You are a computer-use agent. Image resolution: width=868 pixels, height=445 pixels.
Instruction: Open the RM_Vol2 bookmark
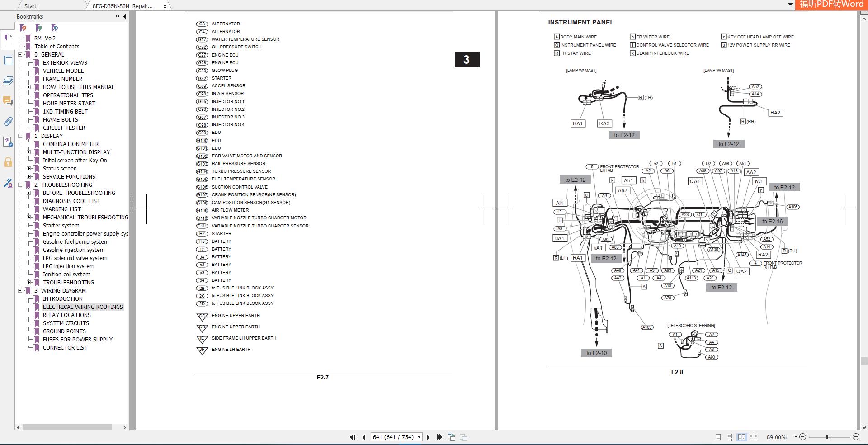(45, 38)
